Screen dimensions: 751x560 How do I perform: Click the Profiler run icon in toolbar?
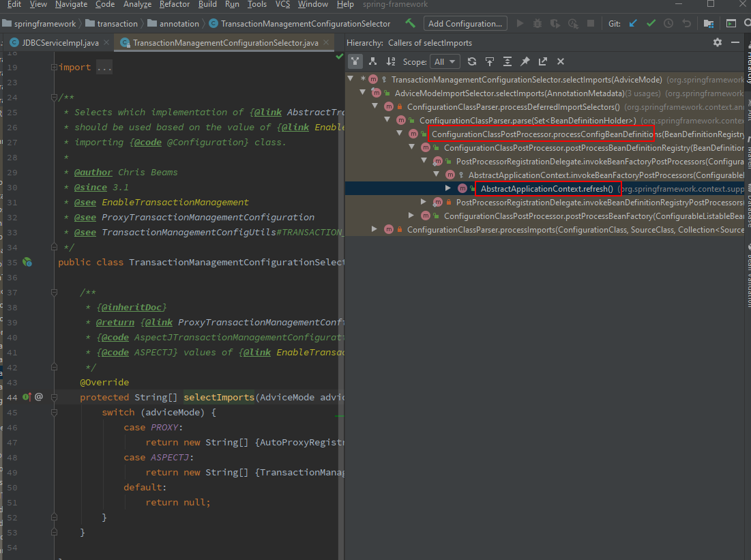tap(573, 23)
